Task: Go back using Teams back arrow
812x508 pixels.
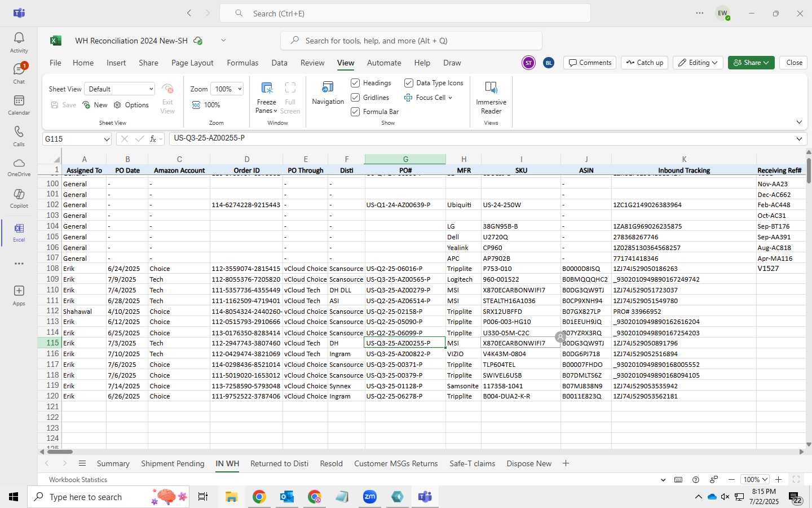Action: [x=189, y=13]
